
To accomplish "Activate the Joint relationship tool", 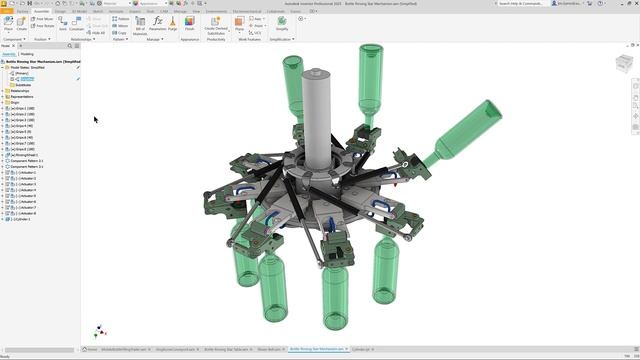I will tap(62, 24).
